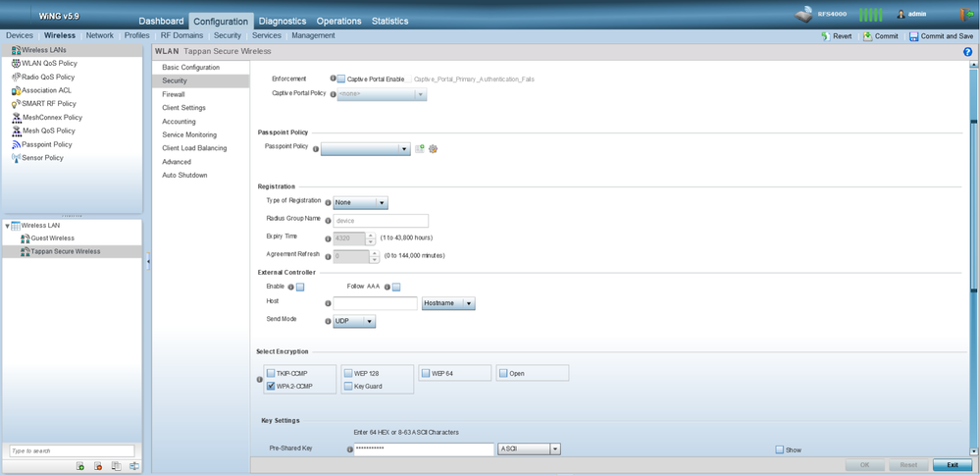This screenshot has width=980, height=475.
Task: Click info icon beside Pre-Shared Key
Action: (350, 449)
